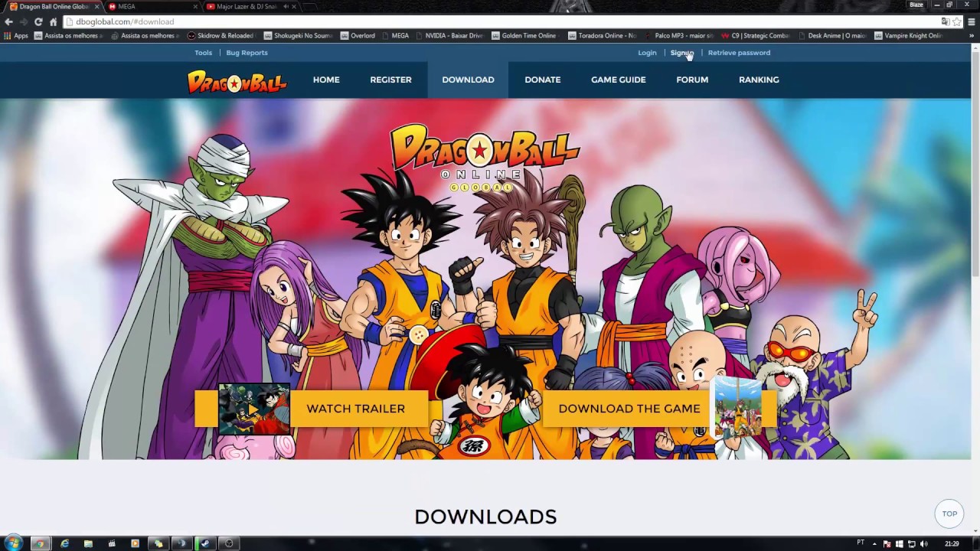Screen dimensions: 980x551
Task: Open Chrome from the taskbar
Action: [x=40, y=543]
